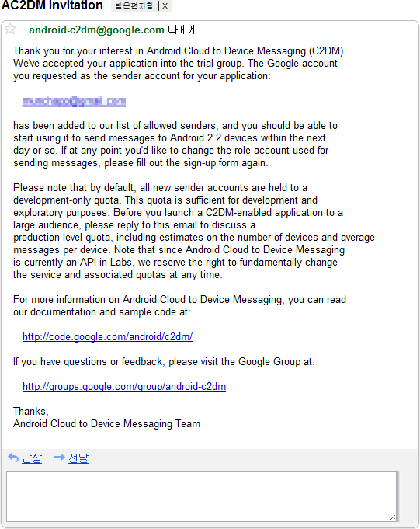Open the code.google.com/android/c2dm link

tap(108, 336)
